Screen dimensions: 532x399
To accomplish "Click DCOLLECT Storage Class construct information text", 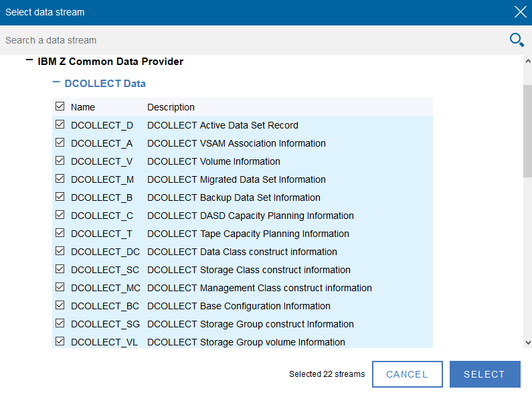I will pyautogui.click(x=249, y=270).
